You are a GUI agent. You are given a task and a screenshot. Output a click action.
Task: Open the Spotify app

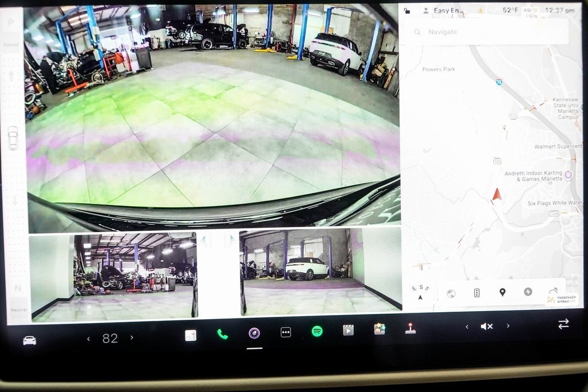[x=317, y=331]
